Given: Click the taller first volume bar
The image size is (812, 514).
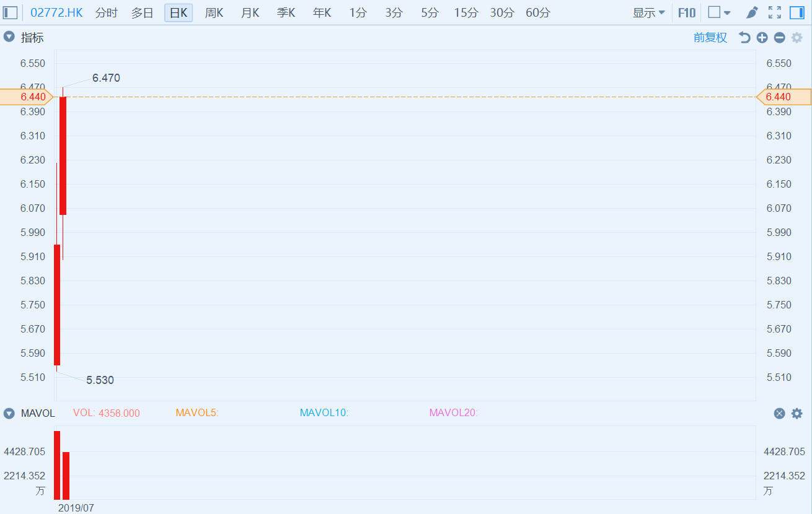Looking at the screenshot, I should [57, 465].
